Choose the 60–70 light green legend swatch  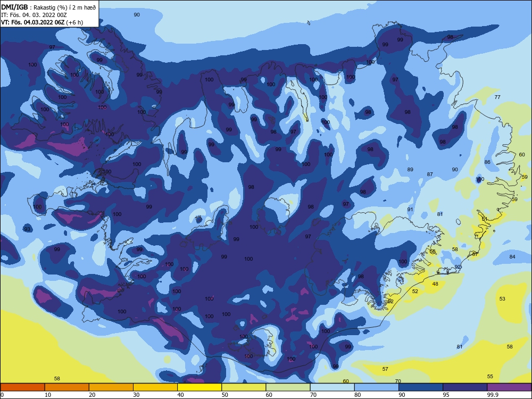click(x=288, y=387)
